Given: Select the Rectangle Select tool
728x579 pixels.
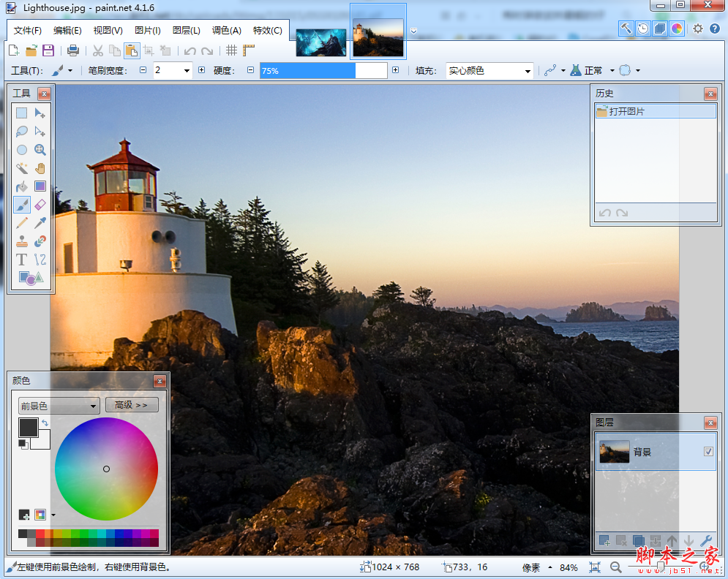Looking at the screenshot, I should pos(22,113).
